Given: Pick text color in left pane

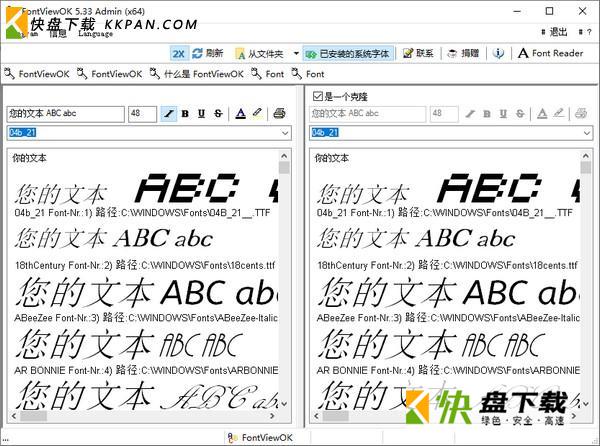Looking at the screenshot, I should click(x=240, y=114).
